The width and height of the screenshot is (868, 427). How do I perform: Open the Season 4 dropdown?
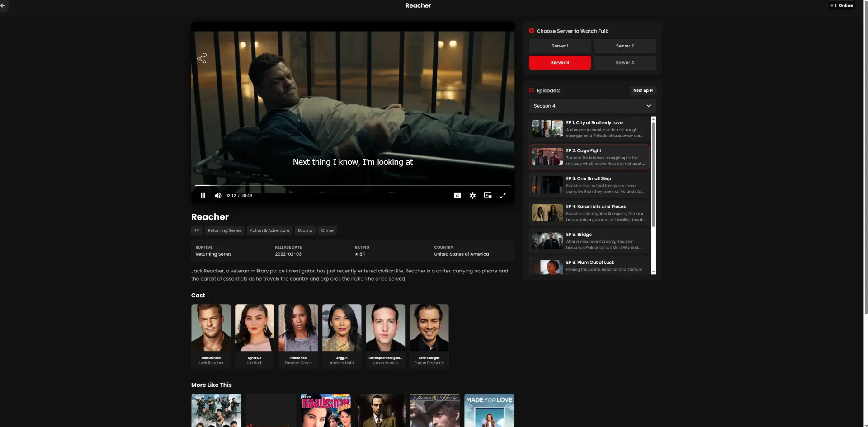click(x=592, y=106)
